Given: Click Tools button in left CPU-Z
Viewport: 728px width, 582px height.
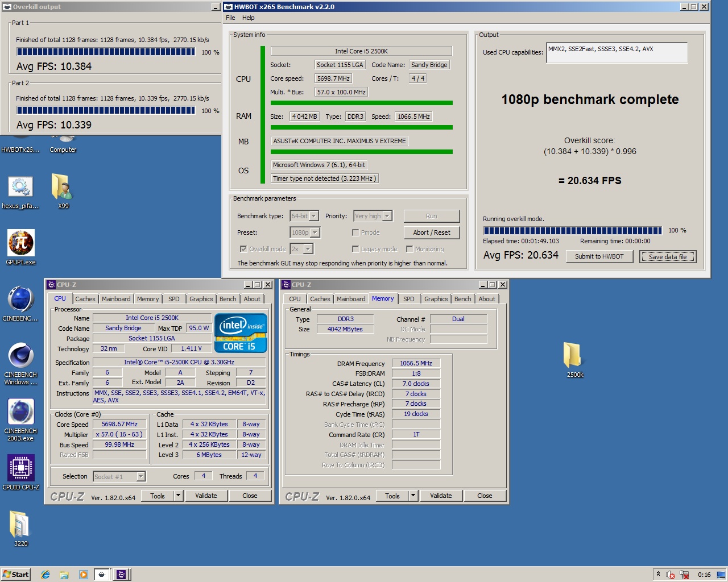Looking at the screenshot, I should pos(158,496).
